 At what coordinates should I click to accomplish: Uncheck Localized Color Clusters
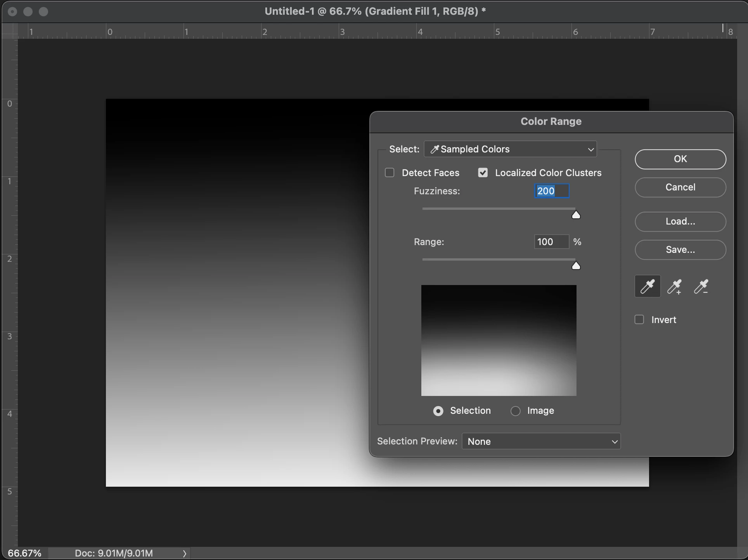point(483,173)
